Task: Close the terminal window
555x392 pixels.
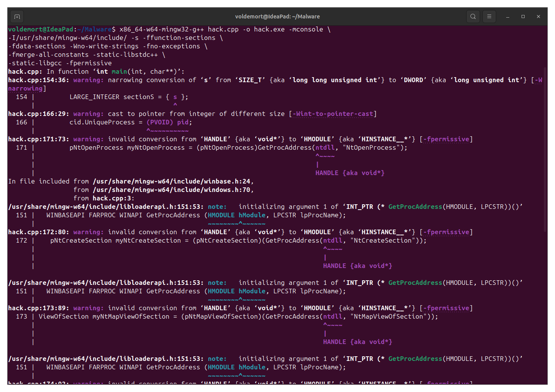Action: [538, 17]
